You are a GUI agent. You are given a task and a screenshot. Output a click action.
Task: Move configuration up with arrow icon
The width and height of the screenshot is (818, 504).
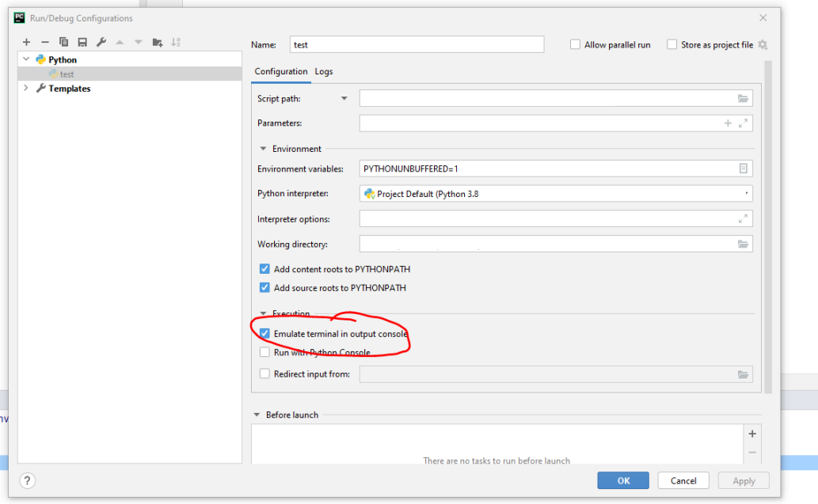(120, 42)
